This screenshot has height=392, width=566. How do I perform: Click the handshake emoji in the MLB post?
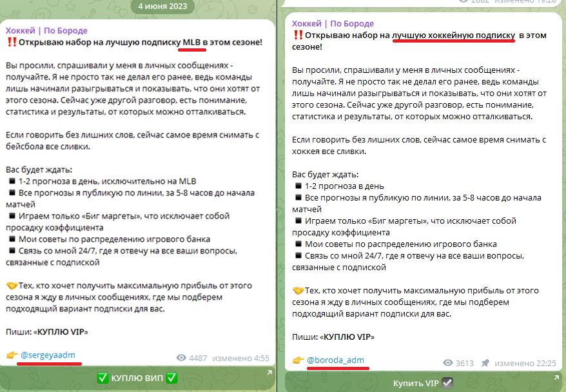coord(12,286)
